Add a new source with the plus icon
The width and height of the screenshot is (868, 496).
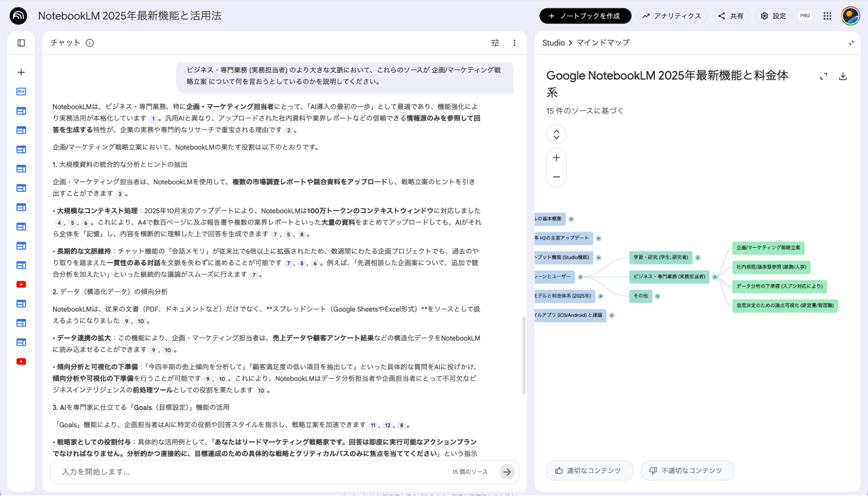(20, 72)
